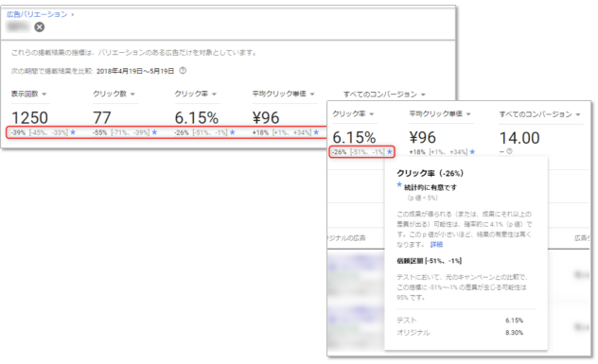Screen dimensions: 598x364
Task: Open すべてのコンバージョン dropdown in front panel
Action: click(x=540, y=114)
